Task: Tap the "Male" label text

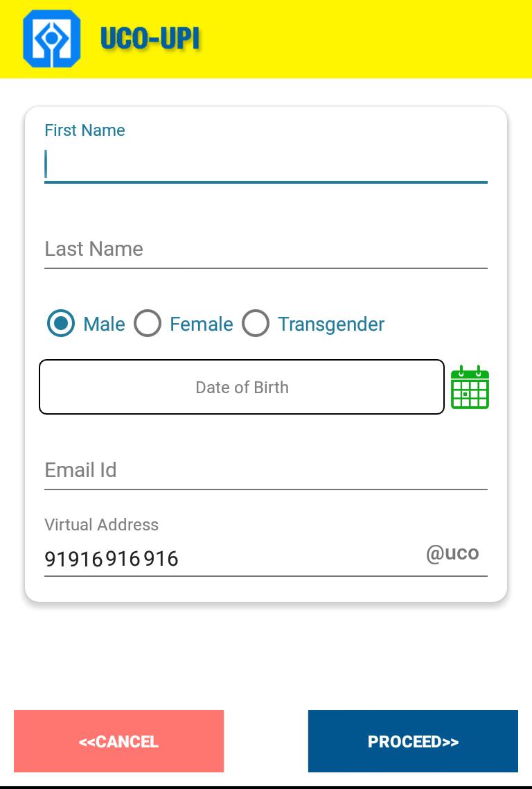Action: tap(104, 324)
